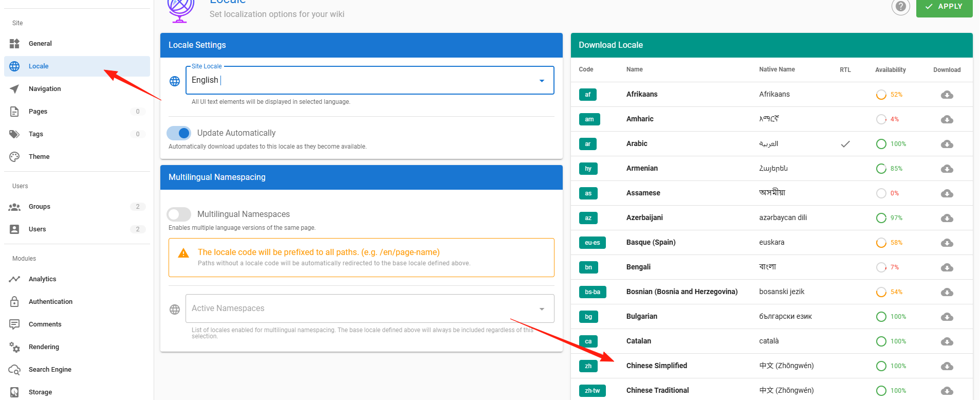Download the Arabic locale

point(947,144)
